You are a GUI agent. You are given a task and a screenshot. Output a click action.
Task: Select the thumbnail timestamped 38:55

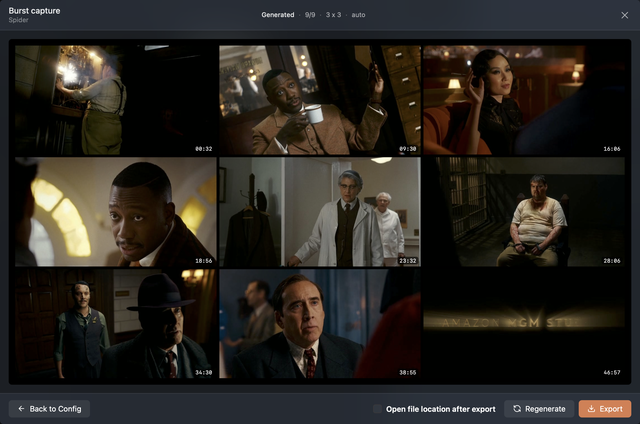320,324
